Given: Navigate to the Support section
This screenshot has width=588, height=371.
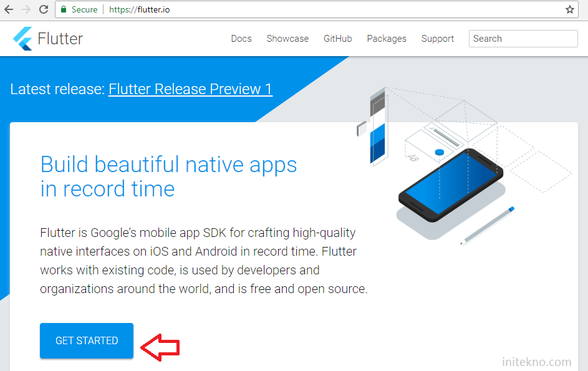Looking at the screenshot, I should (x=437, y=39).
